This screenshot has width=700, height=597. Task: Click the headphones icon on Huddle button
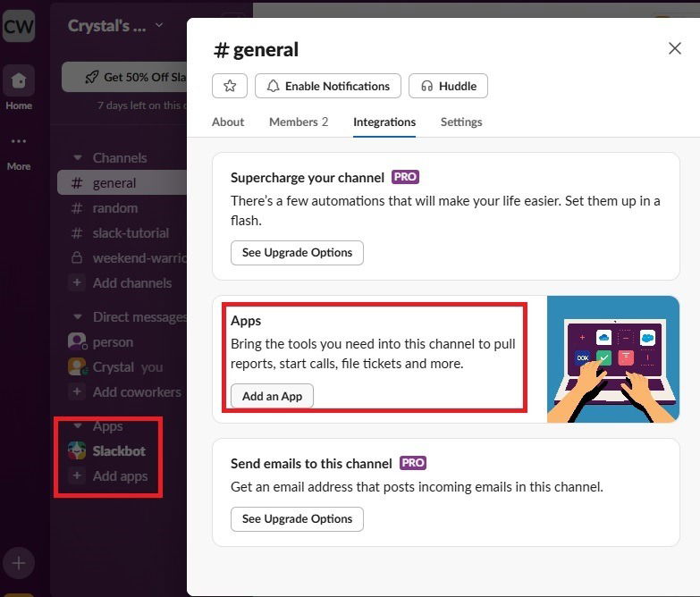426,86
